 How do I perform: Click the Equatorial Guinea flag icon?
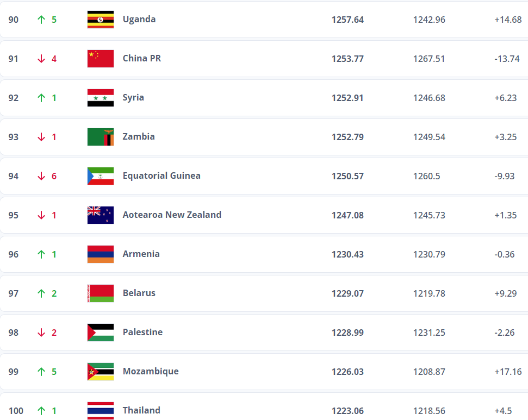tap(101, 176)
